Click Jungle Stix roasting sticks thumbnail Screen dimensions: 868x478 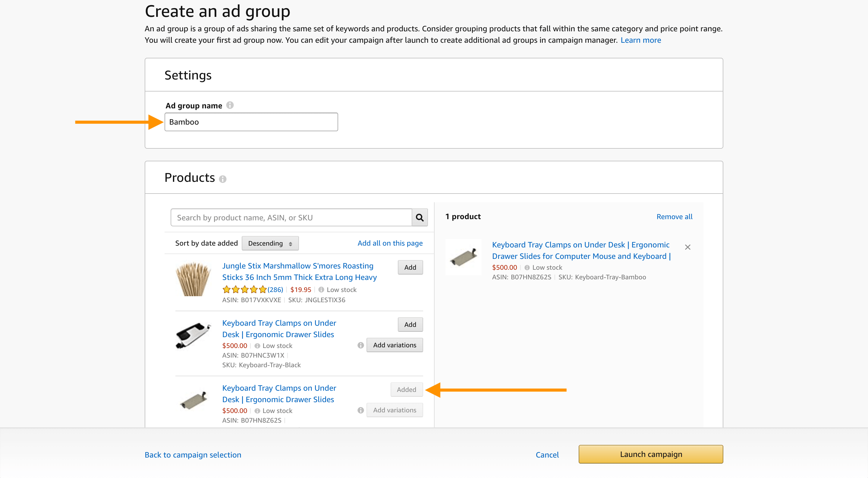193,279
